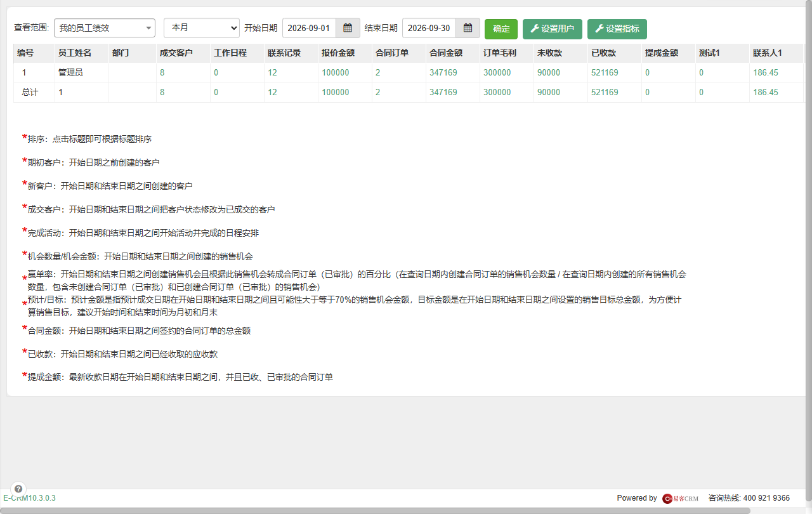Open 报价金额 100000 in 管理员 row
Image resolution: width=812 pixels, height=514 pixels.
tap(336, 72)
